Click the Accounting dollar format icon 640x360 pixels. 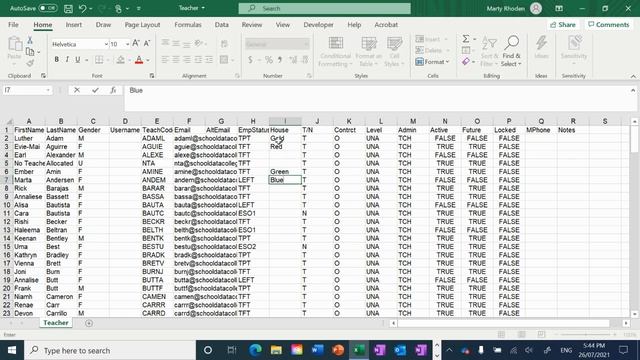[x=250, y=60]
